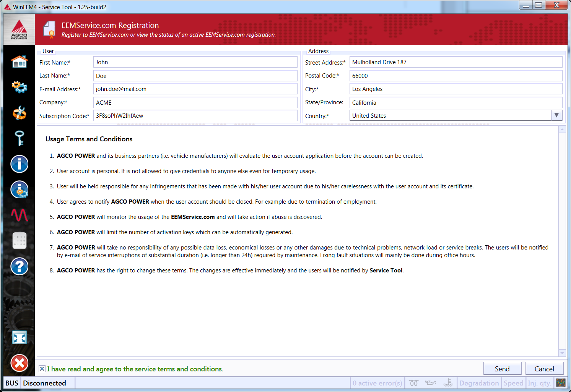This screenshot has width=571, height=392.
Task: Expand the Country dropdown arrow
Action: pyautogui.click(x=556, y=115)
